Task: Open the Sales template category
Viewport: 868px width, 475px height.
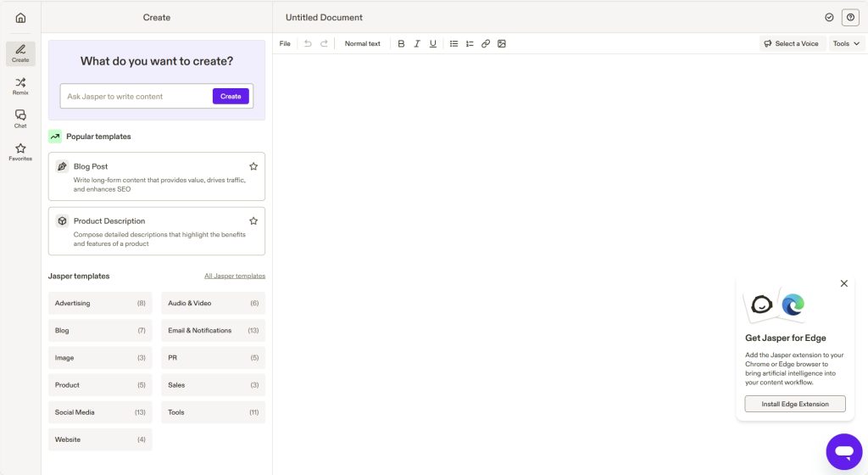Action: coord(213,385)
